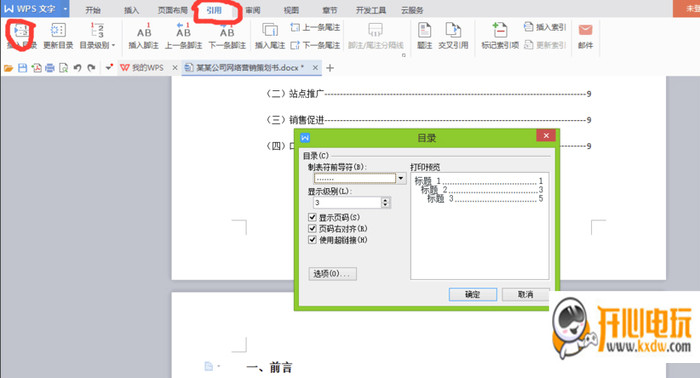Switch to the 页面布局 tab
Screen dimensions: 700x378
[x=173, y=10]
